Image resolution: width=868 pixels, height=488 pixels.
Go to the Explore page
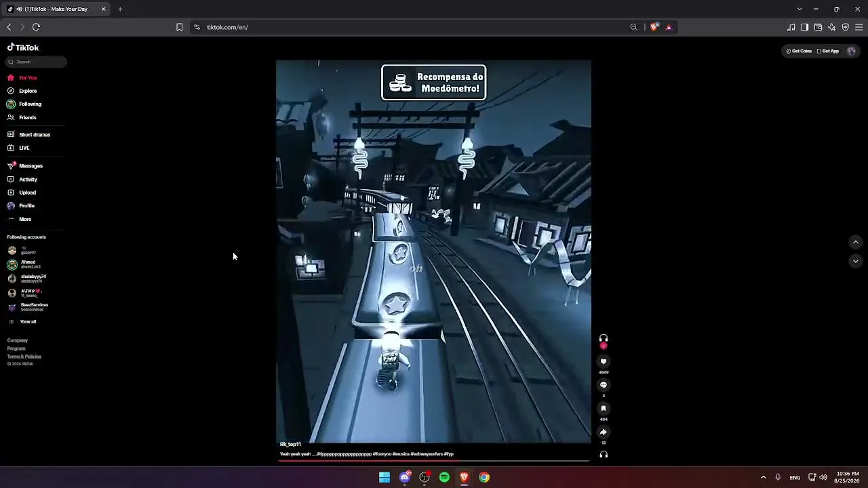click(x=22, y=91)
